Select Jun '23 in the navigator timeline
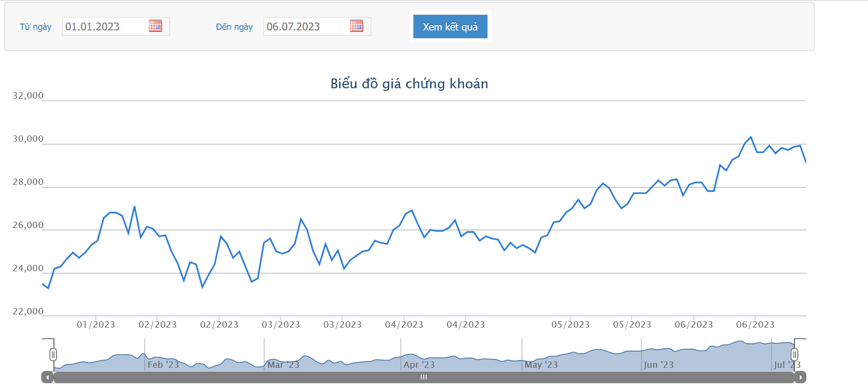 point(658,364)
